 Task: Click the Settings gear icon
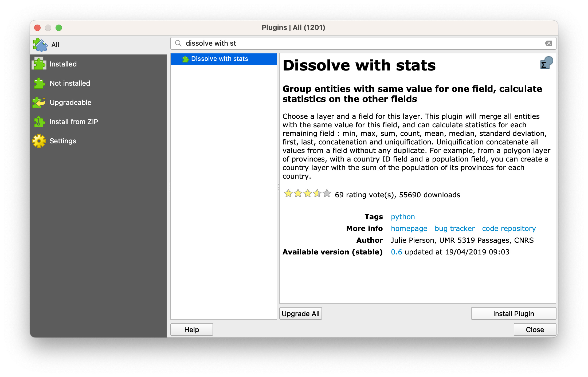pyautogui.click(x=39, y=141)
